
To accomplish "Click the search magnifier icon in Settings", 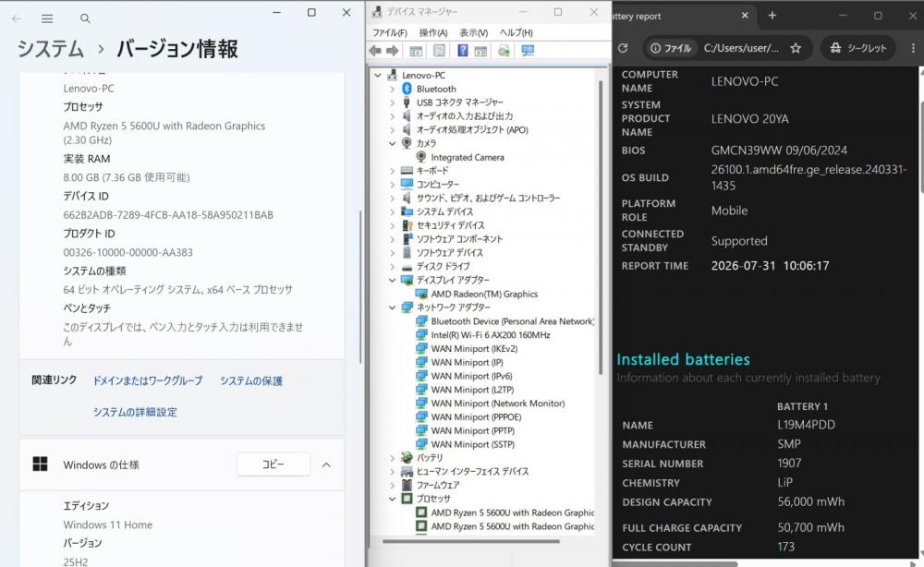I will pyautogui.click(x=85, y=18).
